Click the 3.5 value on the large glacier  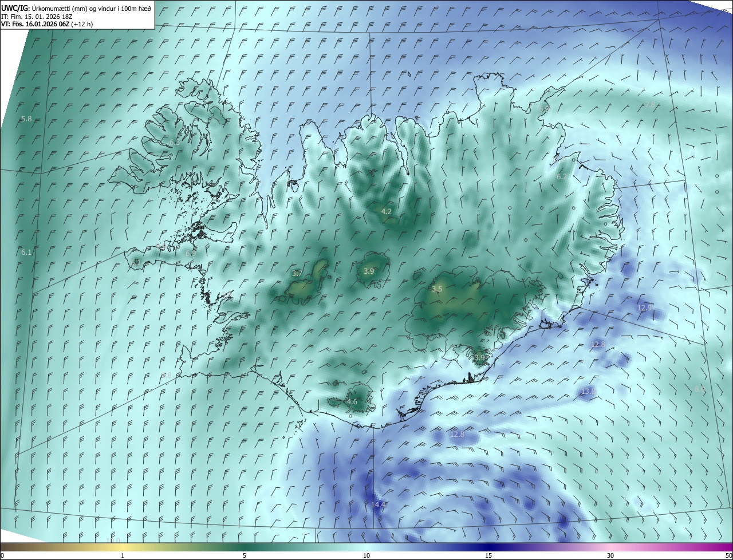[437, 289]
